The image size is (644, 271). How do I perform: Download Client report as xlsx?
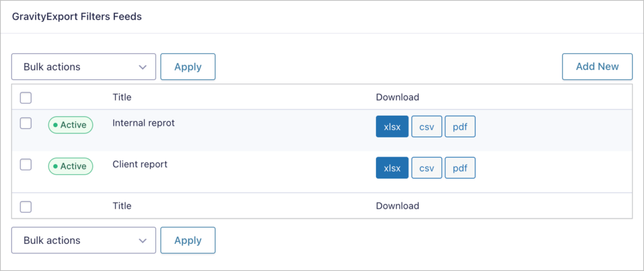pos(392,168)
